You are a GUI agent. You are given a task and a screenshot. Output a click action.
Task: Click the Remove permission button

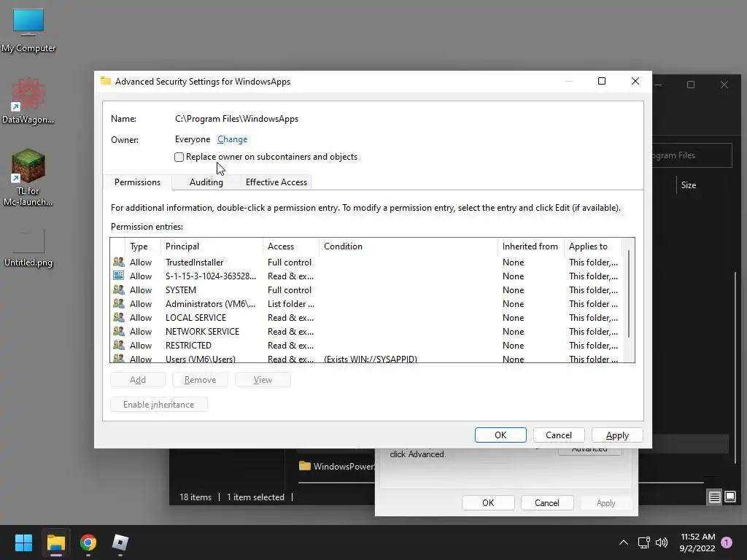pyautogui.click(x=200, y=379)
